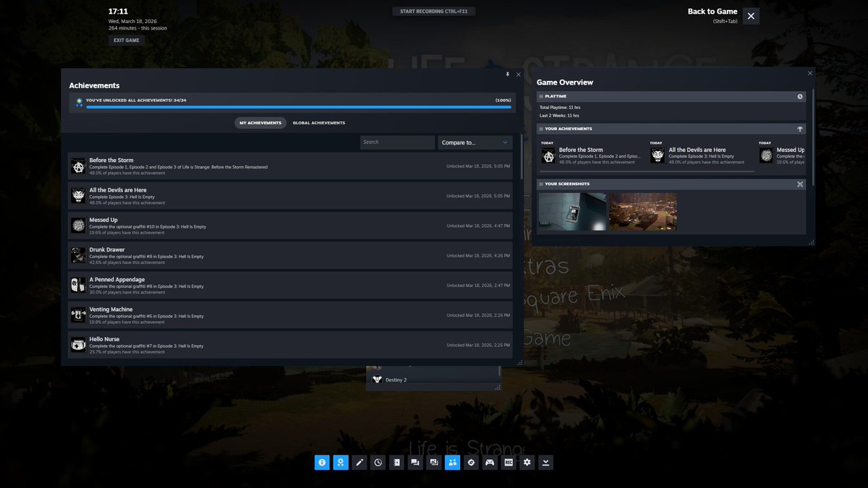The width and height of the screenshot is (868, 488).
Task: Click the Drunk Drawer achievement title
Action: (107, 250)
